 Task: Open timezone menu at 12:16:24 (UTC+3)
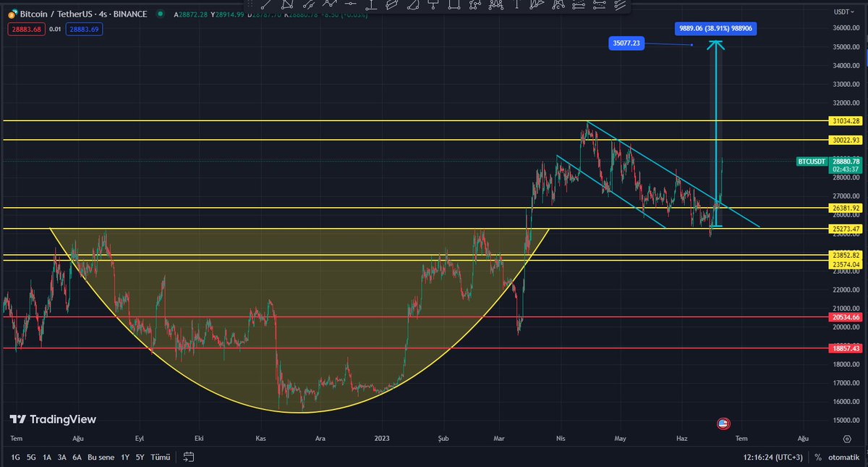774,458
